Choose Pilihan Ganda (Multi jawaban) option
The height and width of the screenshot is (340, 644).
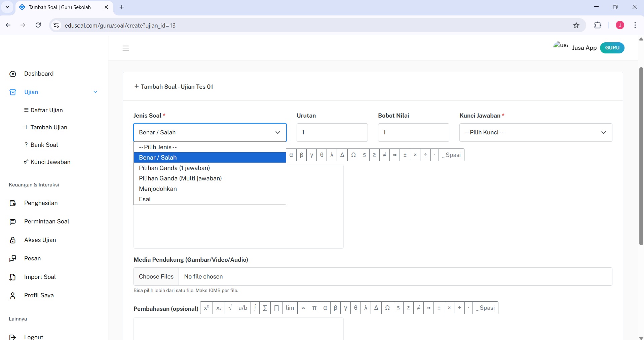180,178
